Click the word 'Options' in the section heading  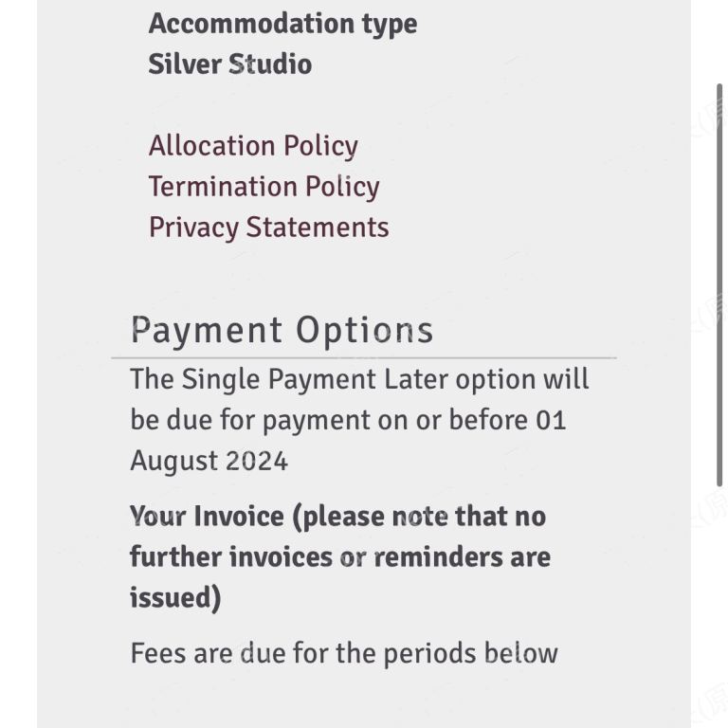coord(364,331)
